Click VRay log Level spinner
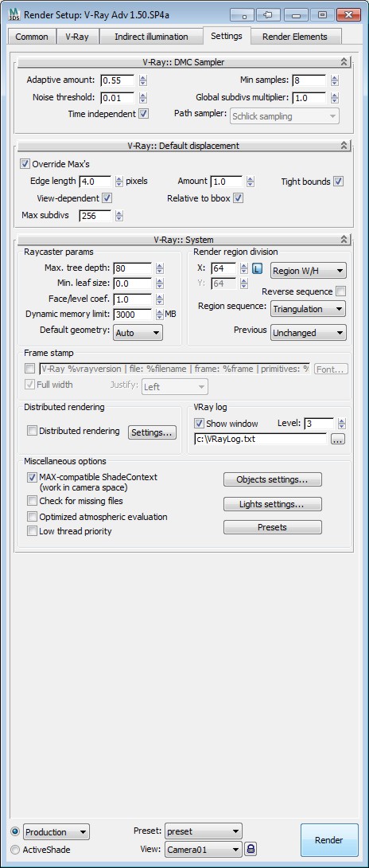369x868 pixels. pos(342,424)
